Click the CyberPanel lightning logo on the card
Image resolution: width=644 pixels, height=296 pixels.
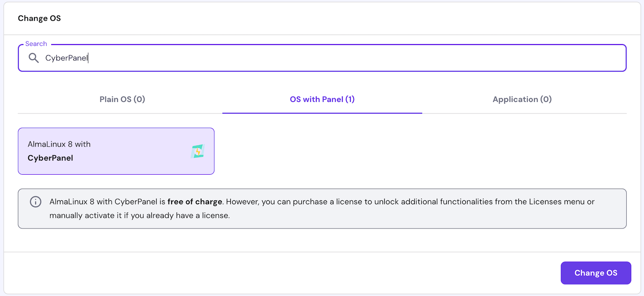click(197, 151)
